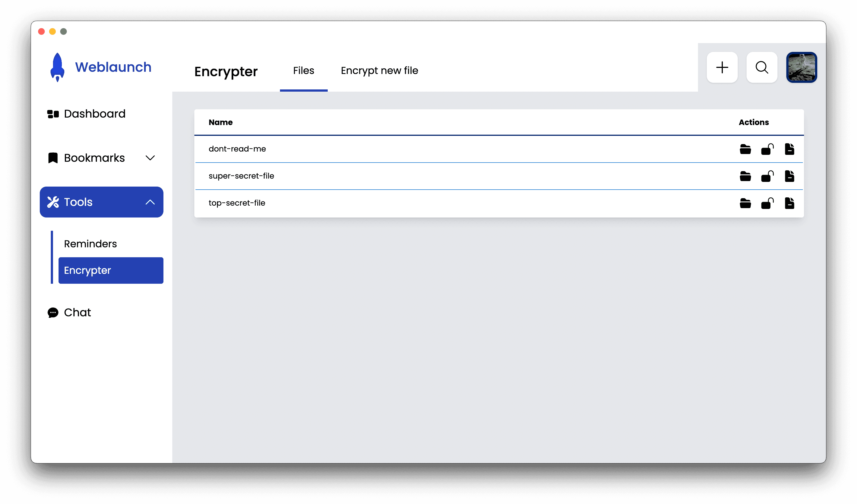Open folder icon for dont-read-me
Viewport: 857px width, 504px height.
[745, 149]
